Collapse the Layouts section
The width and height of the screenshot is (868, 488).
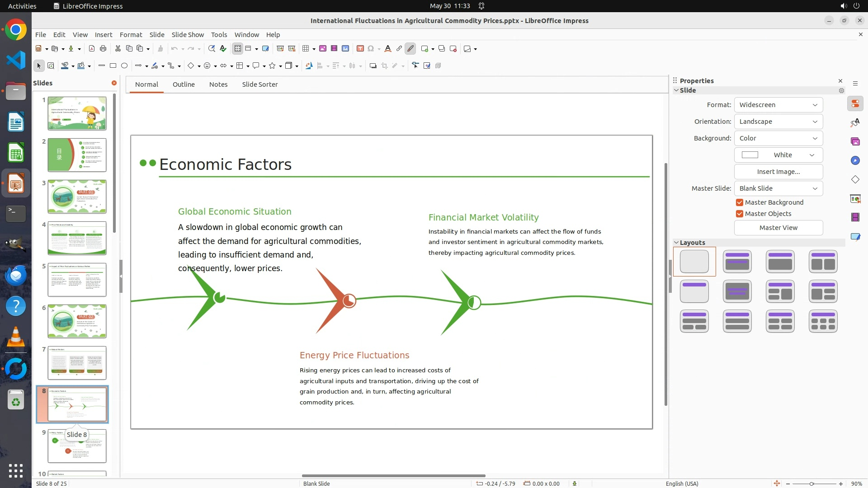(677, 243)
